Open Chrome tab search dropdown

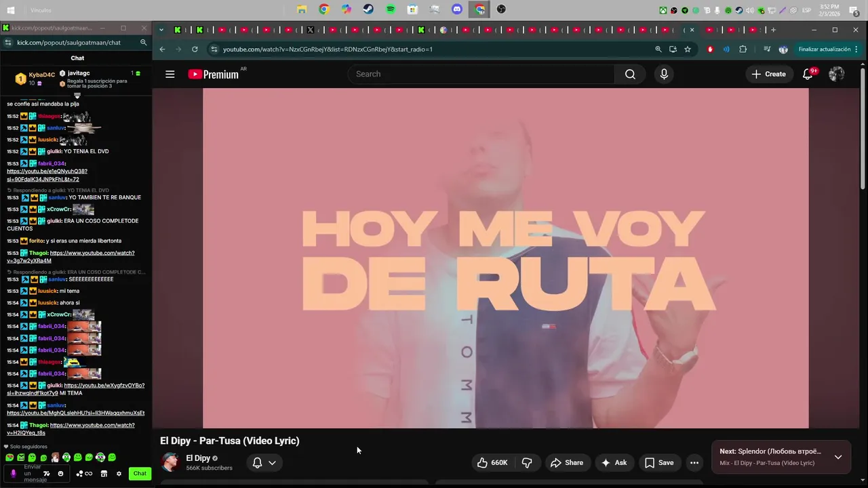161,30
